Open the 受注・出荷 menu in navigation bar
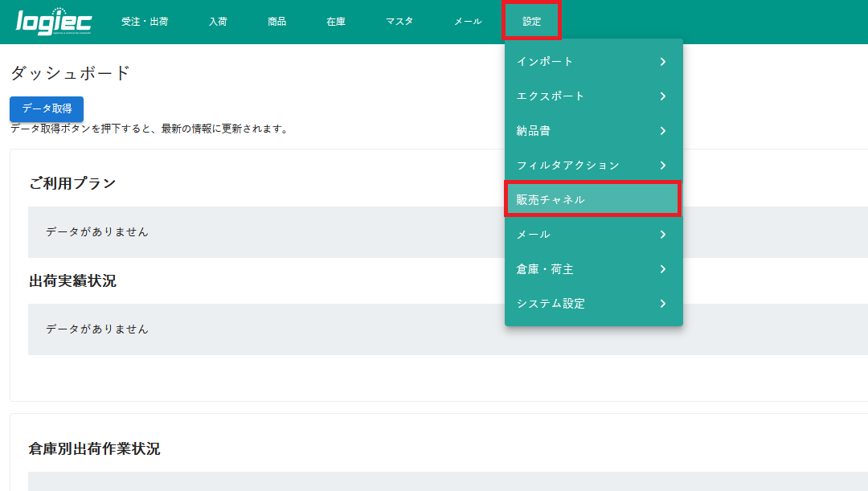The image size is (868, 491). tap(145, 22)
